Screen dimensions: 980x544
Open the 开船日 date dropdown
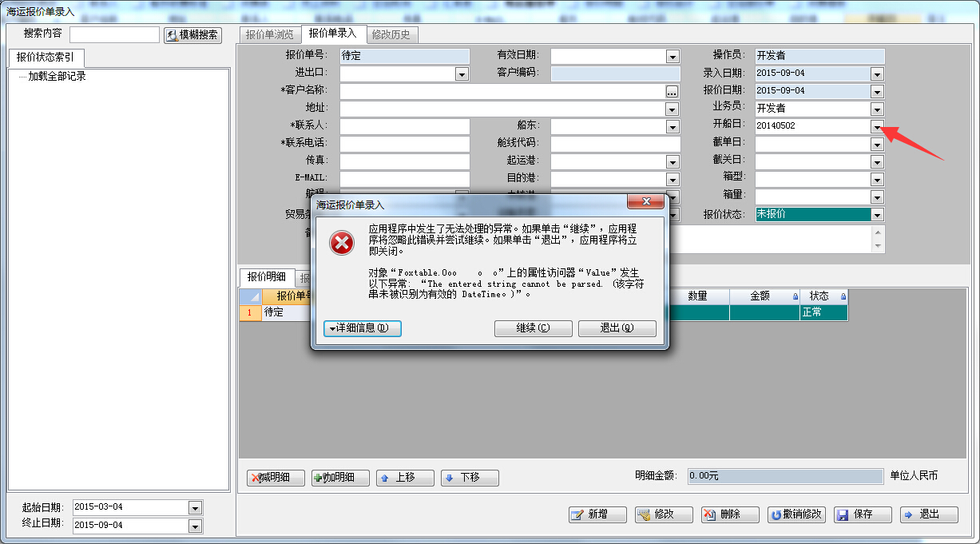click(877, 125)
